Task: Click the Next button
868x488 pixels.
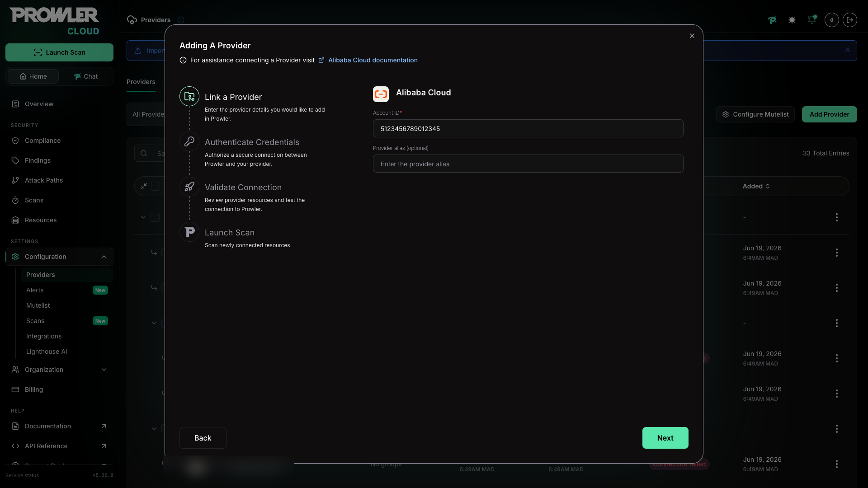Action: [665, 438]
